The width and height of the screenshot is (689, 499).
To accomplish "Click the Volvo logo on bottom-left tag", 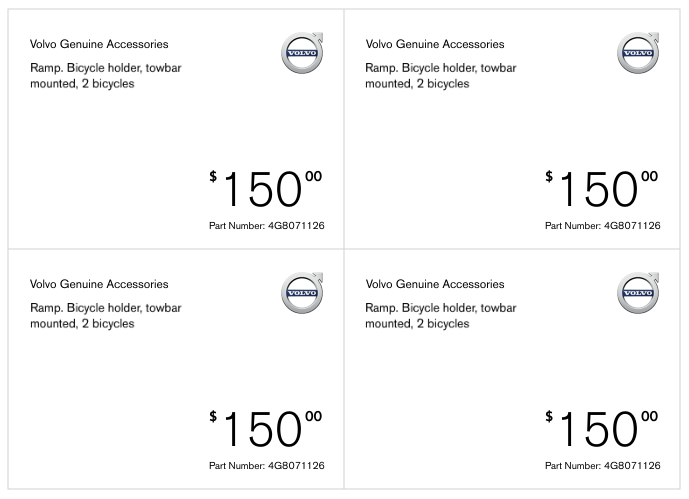I will (301, 293).
